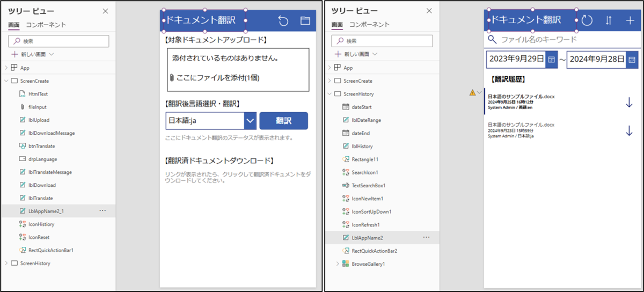Click 【翻訳履歴】 heading label

pyautogui.click(x=509, y=79)
